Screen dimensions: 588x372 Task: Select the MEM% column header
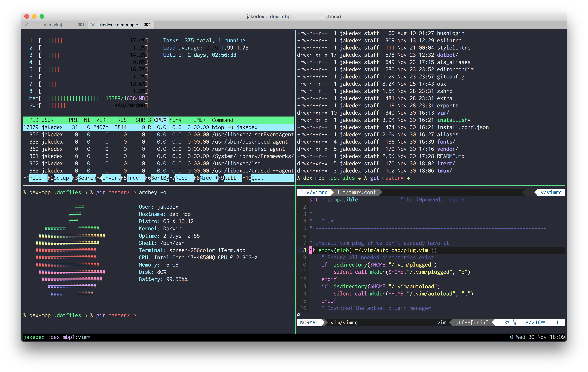(175, 120)
